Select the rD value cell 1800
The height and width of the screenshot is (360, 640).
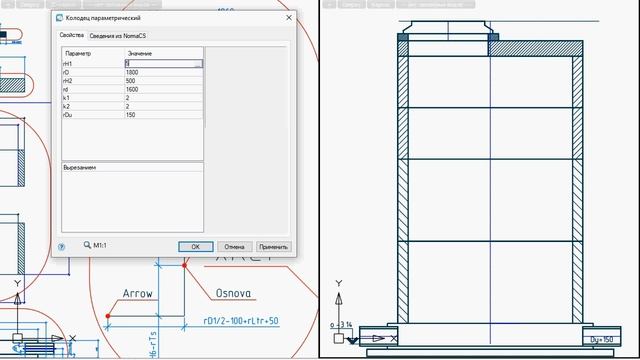163,72
